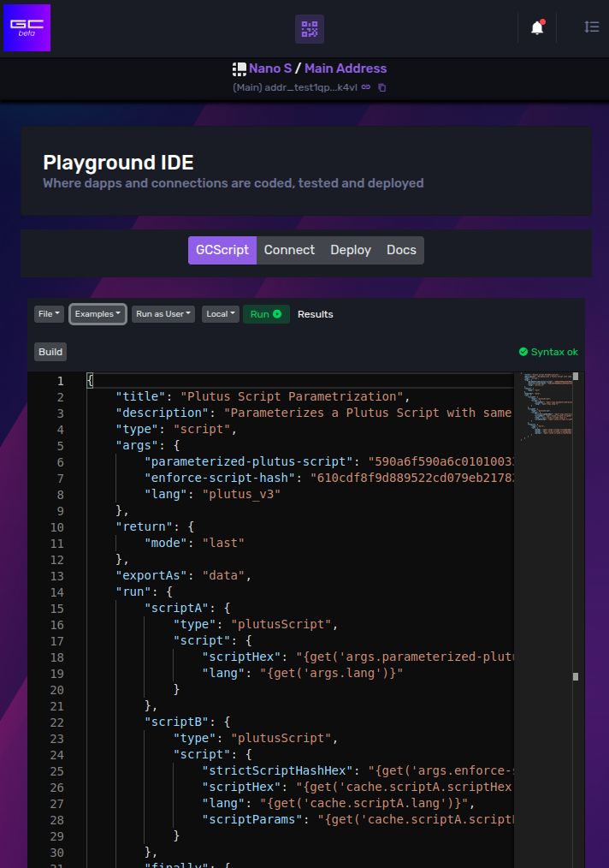Click the "title" key on line 2

[x=140, y=396]
